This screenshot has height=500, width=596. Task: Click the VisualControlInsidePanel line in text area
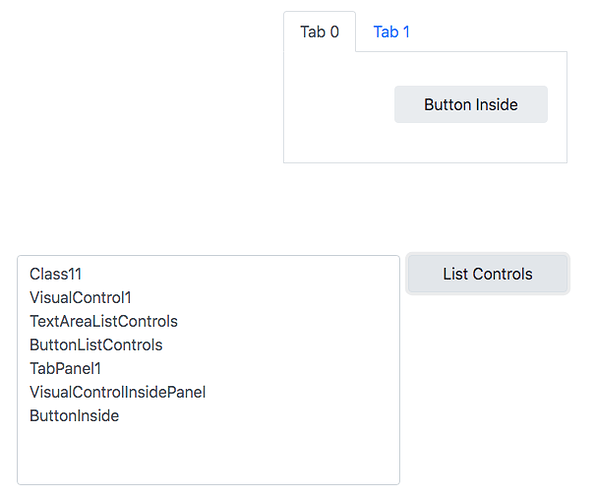(118, 392)
